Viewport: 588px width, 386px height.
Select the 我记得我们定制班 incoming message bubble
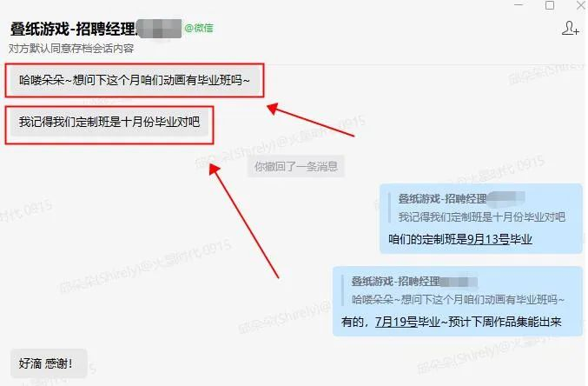(x=109, y=122)
